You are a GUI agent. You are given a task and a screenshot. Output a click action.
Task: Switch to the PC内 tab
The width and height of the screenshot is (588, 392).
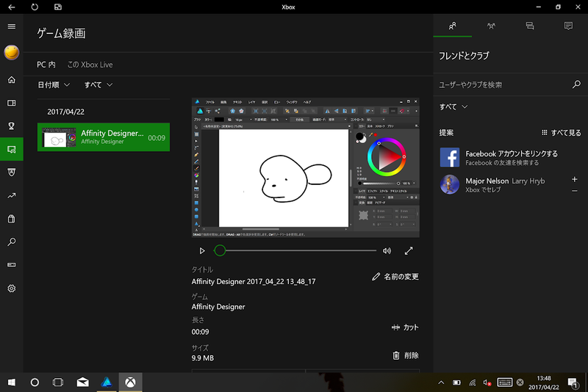coord(46,65)
